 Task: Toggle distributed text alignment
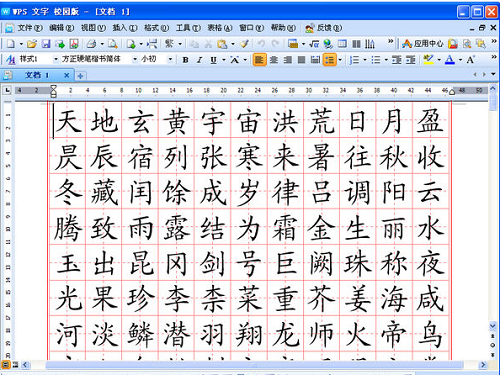pos(315,60)
